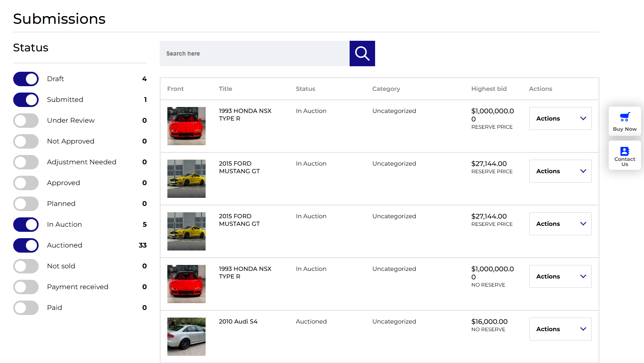Click Uncategorized in the Audi S4 row

pos(394,321)
